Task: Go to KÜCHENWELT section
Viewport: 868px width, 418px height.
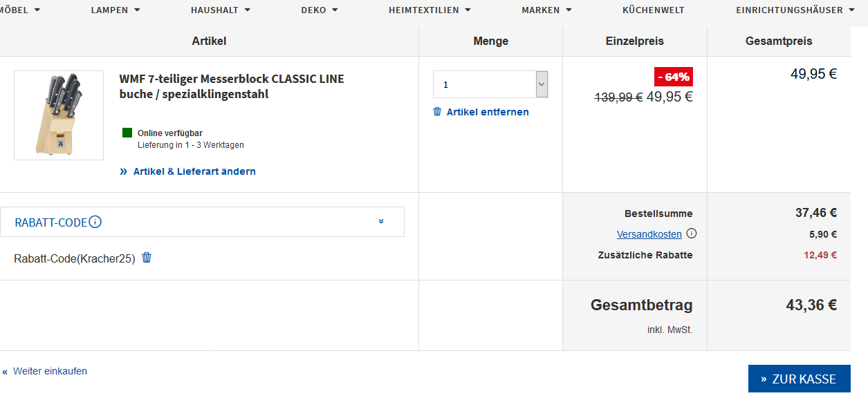Action: 653,10
